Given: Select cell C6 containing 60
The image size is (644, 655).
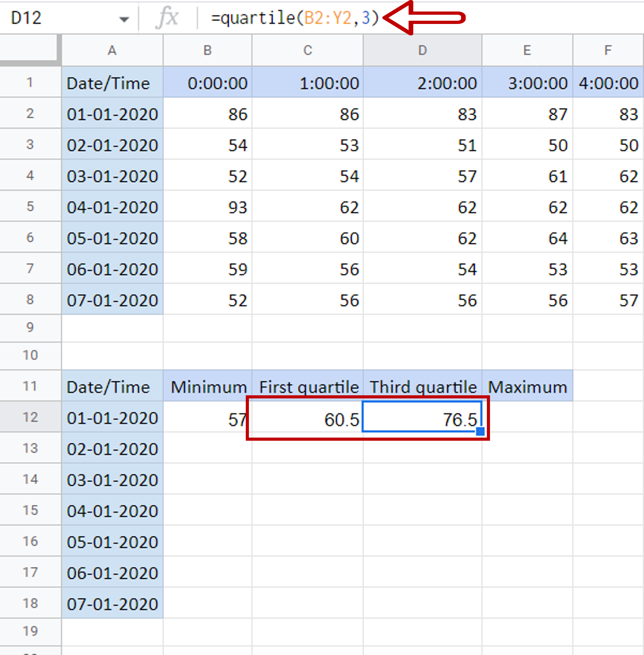Looking at the screenshot, I should coord(307,237).
